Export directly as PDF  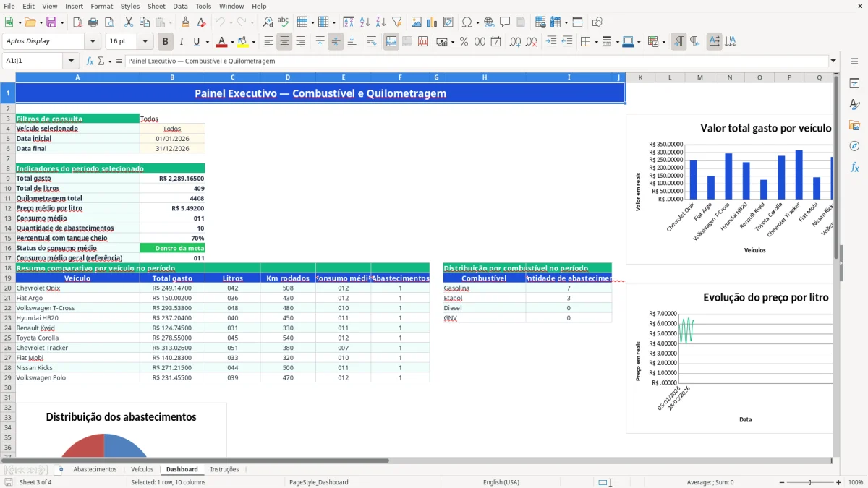click(x=77, y=22)
